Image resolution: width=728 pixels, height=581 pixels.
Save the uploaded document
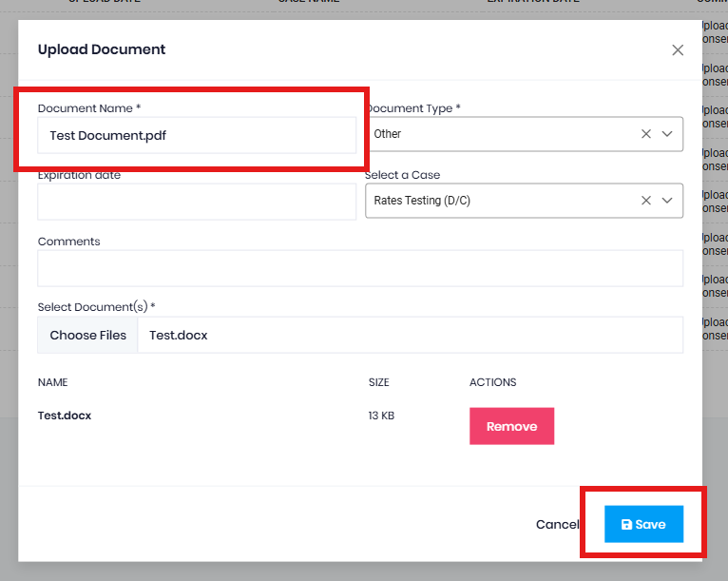click(643, 524)
